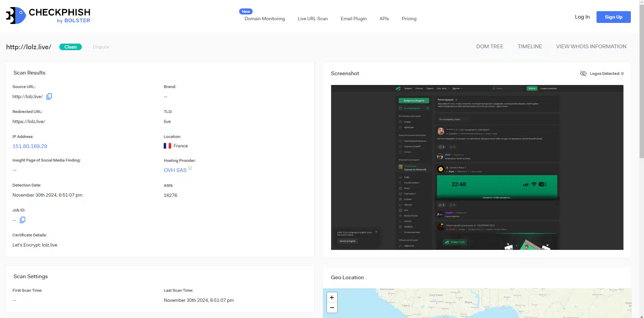This screenshot has height=318, width=644.
Task: Click the Clean status badge
Action: pos(70,47)
